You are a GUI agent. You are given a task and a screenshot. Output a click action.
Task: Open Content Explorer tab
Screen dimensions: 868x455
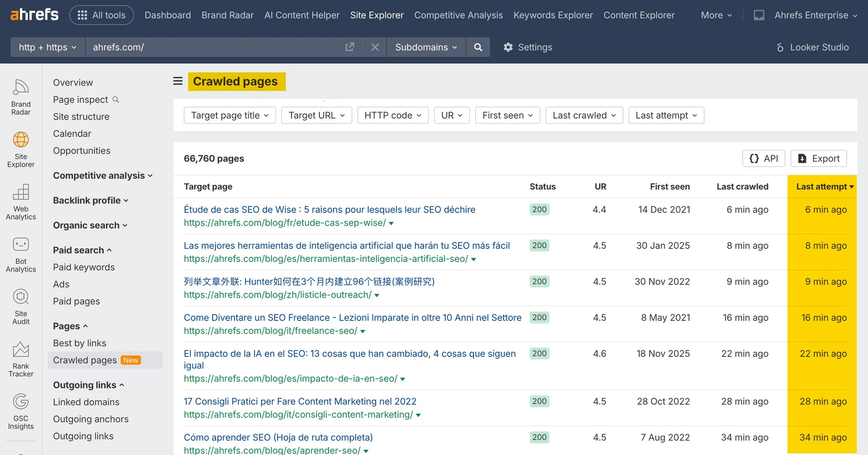(639, 15)
